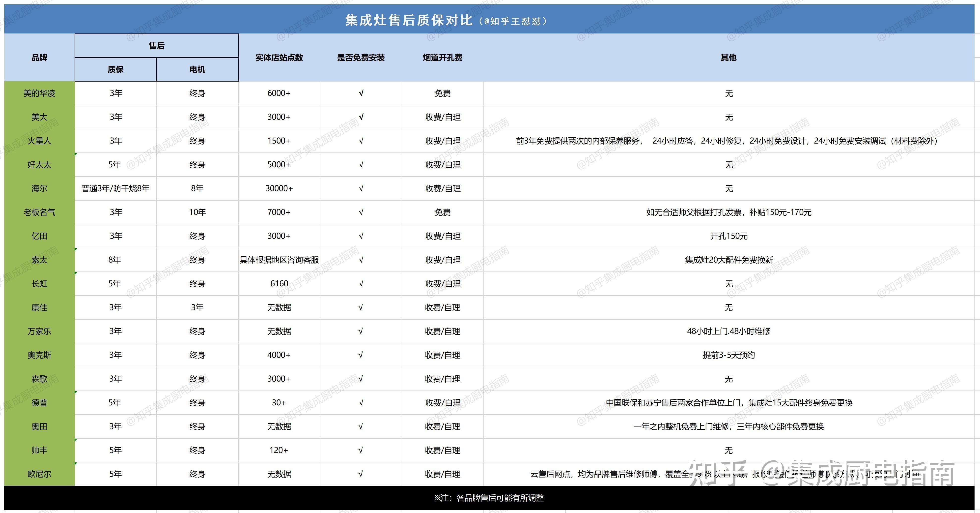Click the '开孔150元' remark cell
This screenshot has width=980, height=513.
click(728, 236)
